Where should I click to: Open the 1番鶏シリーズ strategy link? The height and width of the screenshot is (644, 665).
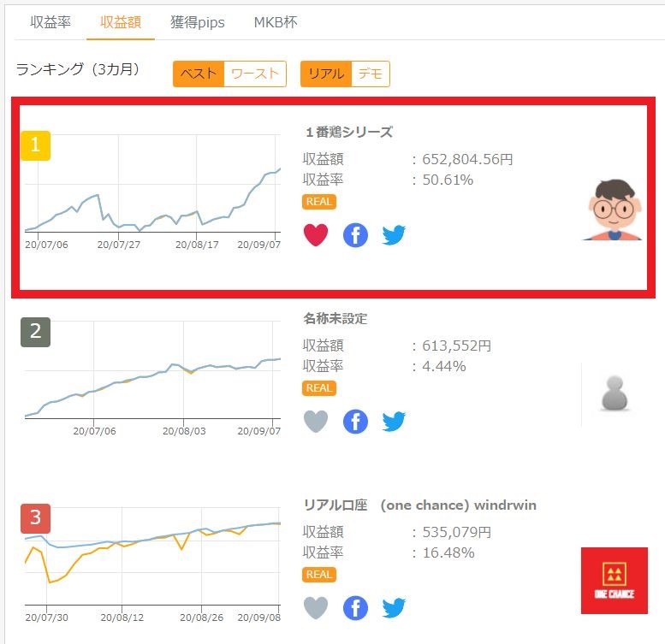(x=349, y=132)
